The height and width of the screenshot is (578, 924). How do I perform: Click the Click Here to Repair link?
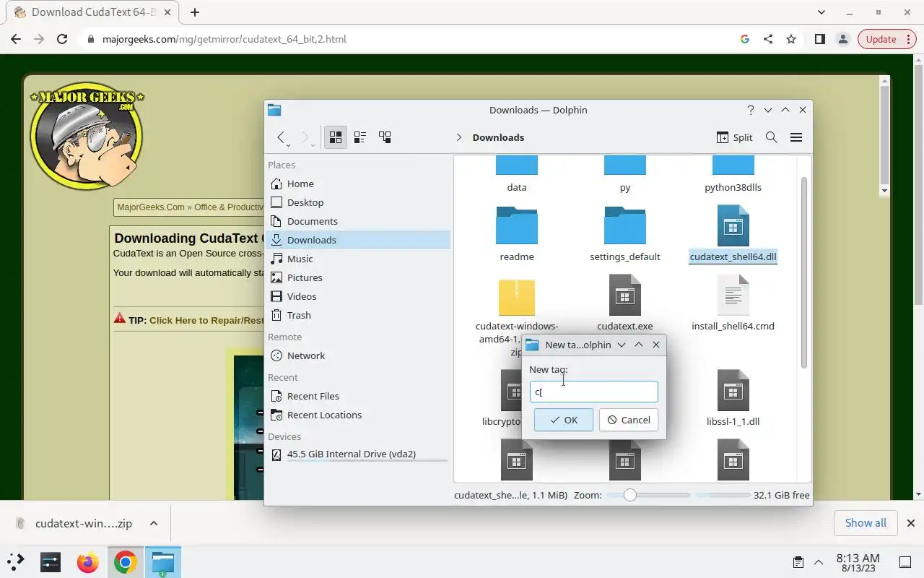[x=206, y=320]
